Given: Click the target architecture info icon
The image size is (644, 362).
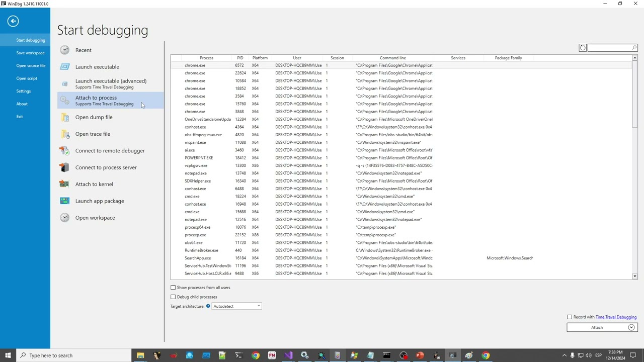Looking at the screenshot, I should point(208,306).
